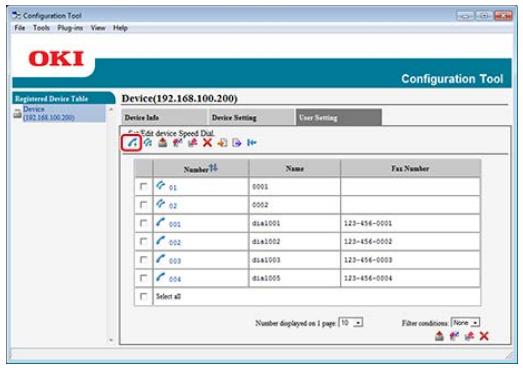
Task: Click the down arrow of sidebar scrollbar
Action: point(111,340)
